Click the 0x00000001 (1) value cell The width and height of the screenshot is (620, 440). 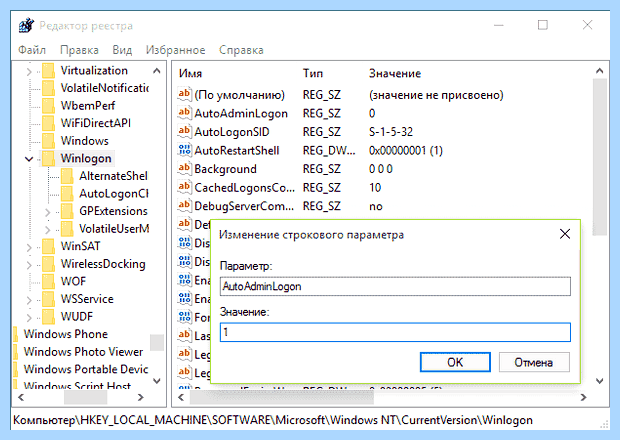406,150
